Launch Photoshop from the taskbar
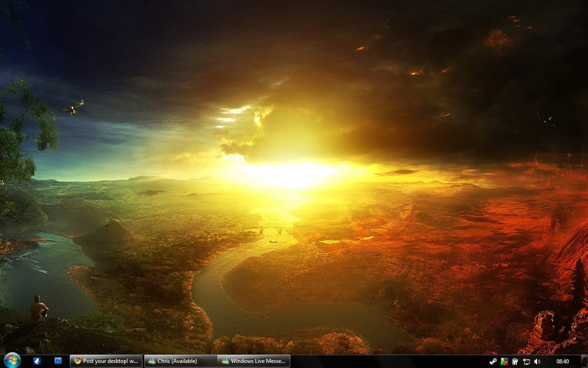This screenshot has width=588, height=368. [58, 361]
